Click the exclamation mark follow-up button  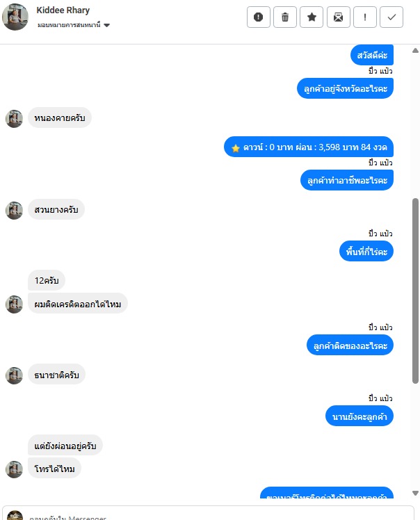(365, 17)
